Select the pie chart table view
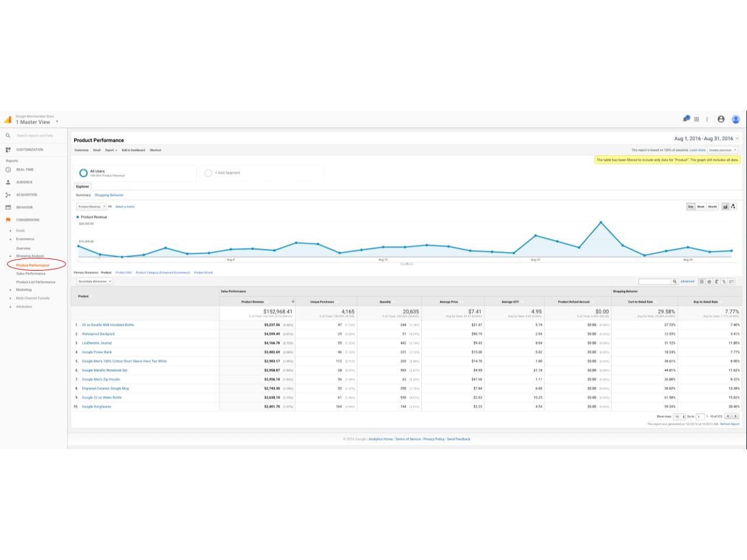Screen dimensions: 747x560 (x=709, y=282)
